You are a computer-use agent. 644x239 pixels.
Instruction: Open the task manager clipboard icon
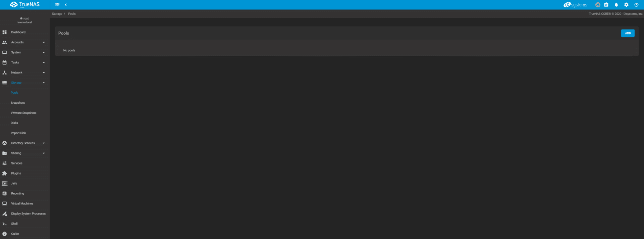click(x=606, y=5)
